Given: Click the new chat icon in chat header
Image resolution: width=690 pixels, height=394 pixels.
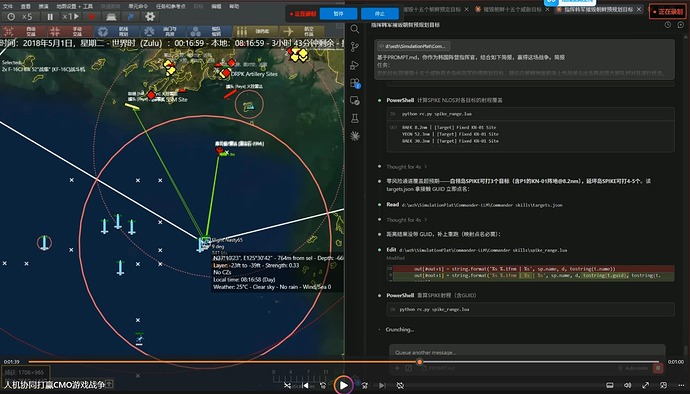Looking at the screenshot, I should 680,25.
